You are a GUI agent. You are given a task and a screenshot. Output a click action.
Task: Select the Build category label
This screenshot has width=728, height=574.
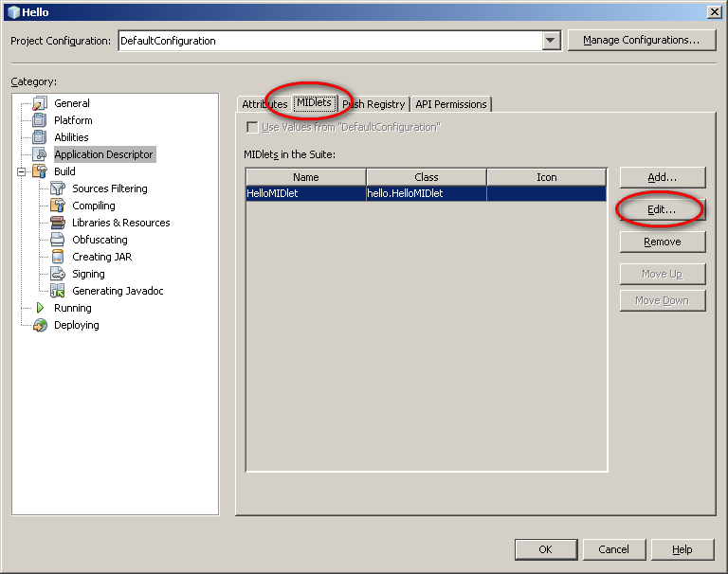[x=64, y=171]
